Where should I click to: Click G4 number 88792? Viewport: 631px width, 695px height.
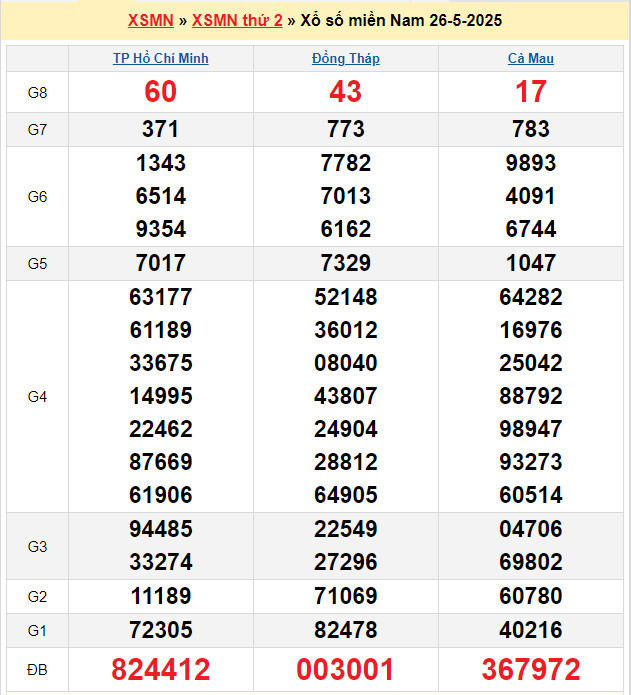pos(531,396)
